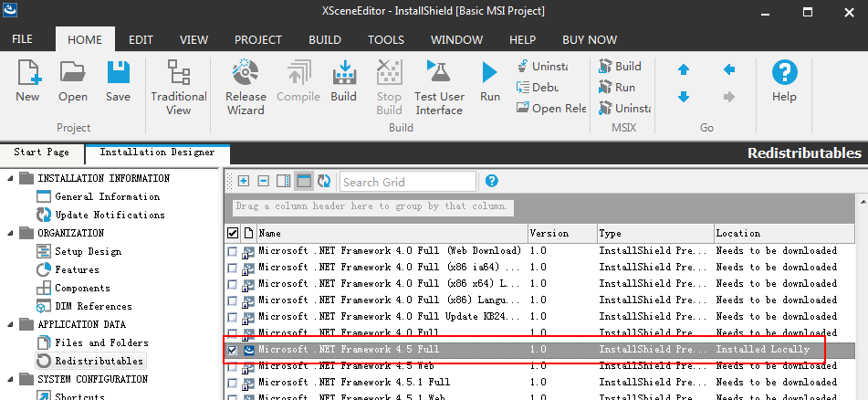Image resolution: width=868 pixels, height=400 pixels.
Task: Collapse APPLICATION DATA tree node
Action: [11, 324]
